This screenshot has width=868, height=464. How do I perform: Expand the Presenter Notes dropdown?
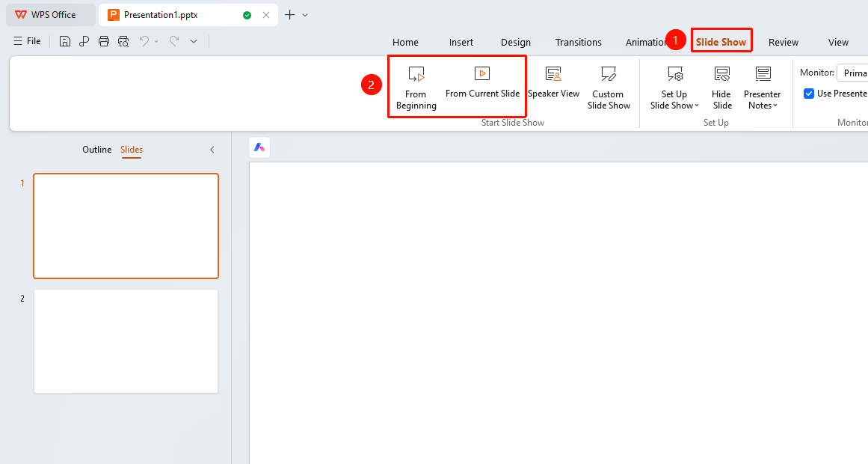(x=763, y=100)
